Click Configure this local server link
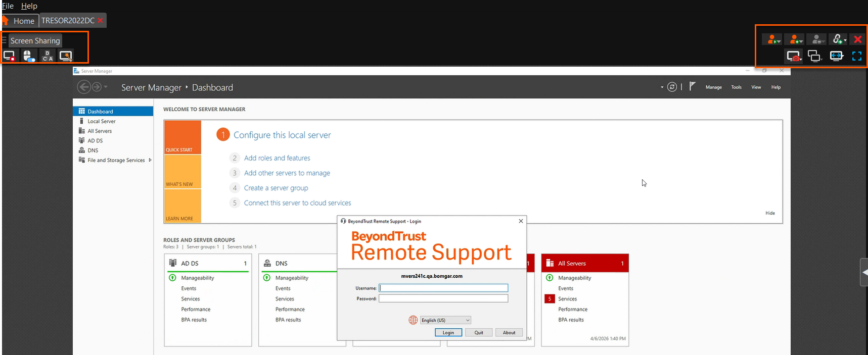The height and width of the screenshot is (355, 868). 282,135
